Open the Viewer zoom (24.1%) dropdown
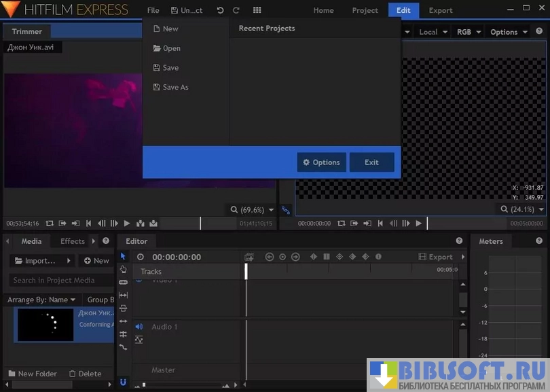 click(521, 209)
